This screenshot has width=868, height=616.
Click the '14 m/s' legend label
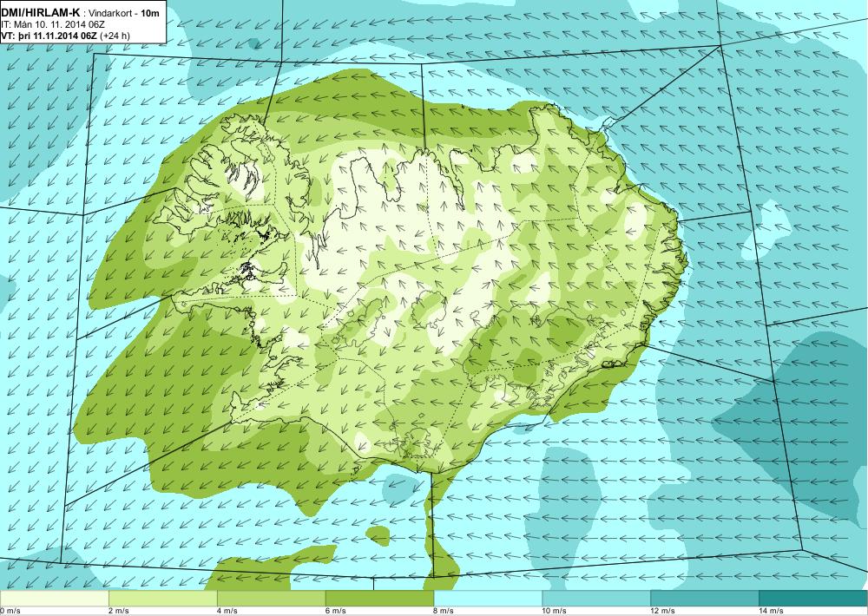772,611
